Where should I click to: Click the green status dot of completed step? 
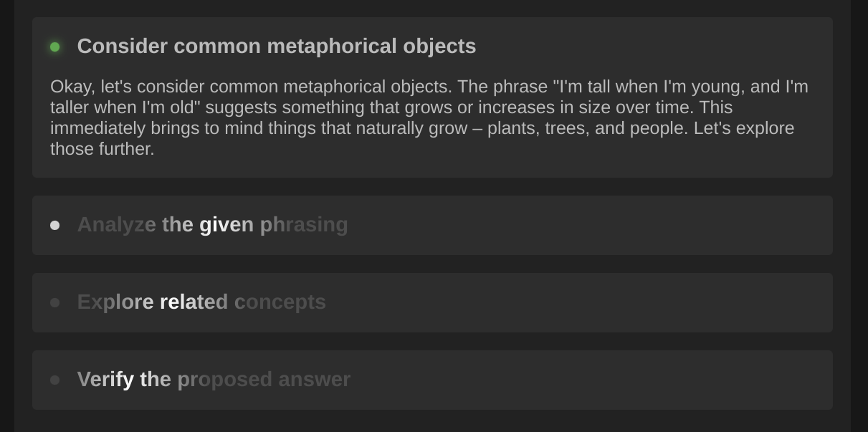pyautogui.click(x=54, y=47)
